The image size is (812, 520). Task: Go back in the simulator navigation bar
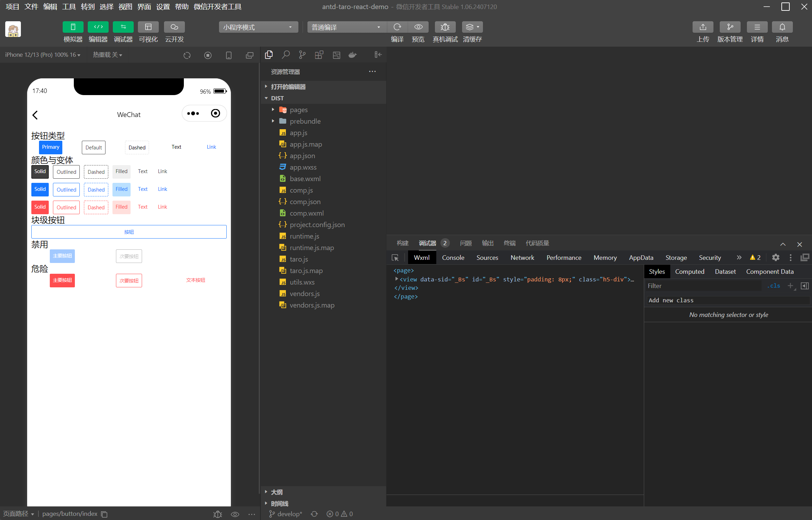pos(35,115)
